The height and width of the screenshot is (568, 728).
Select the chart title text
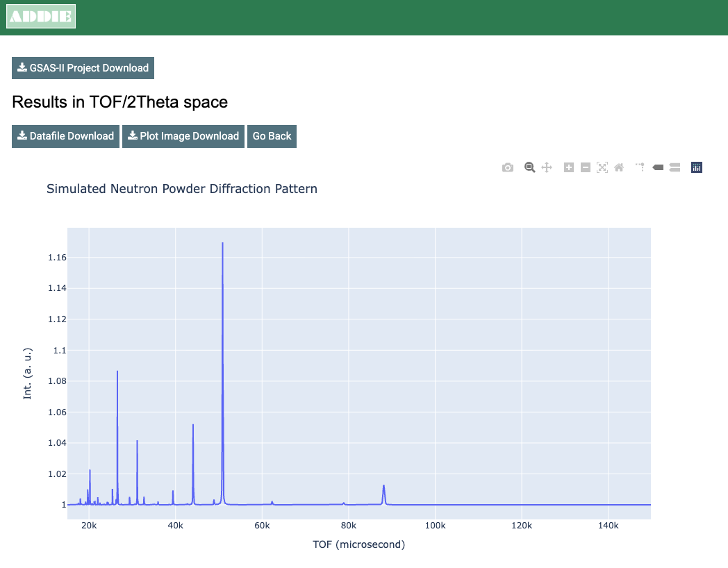click(181, 188)
